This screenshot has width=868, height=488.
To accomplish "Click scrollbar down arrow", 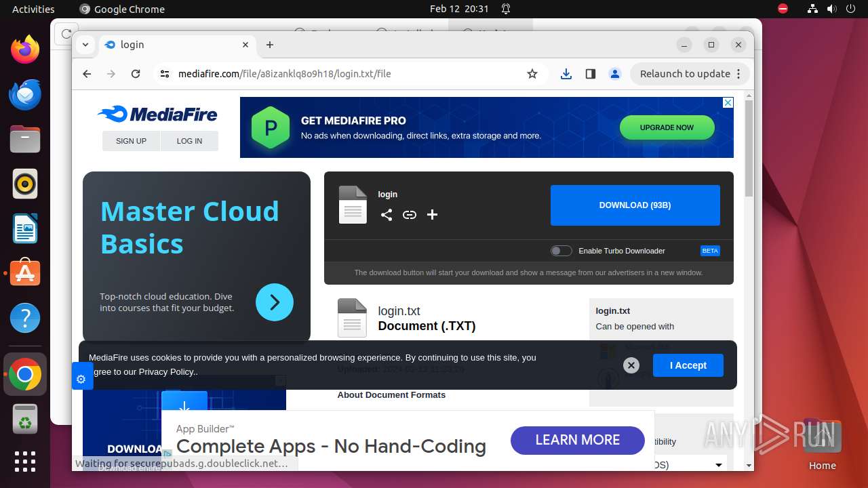I will [x=749, y=466].
